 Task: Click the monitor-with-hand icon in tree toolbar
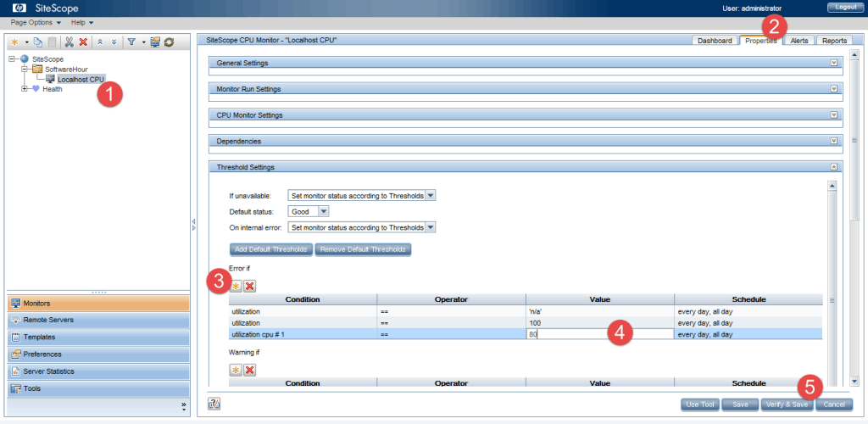[155, 42]
